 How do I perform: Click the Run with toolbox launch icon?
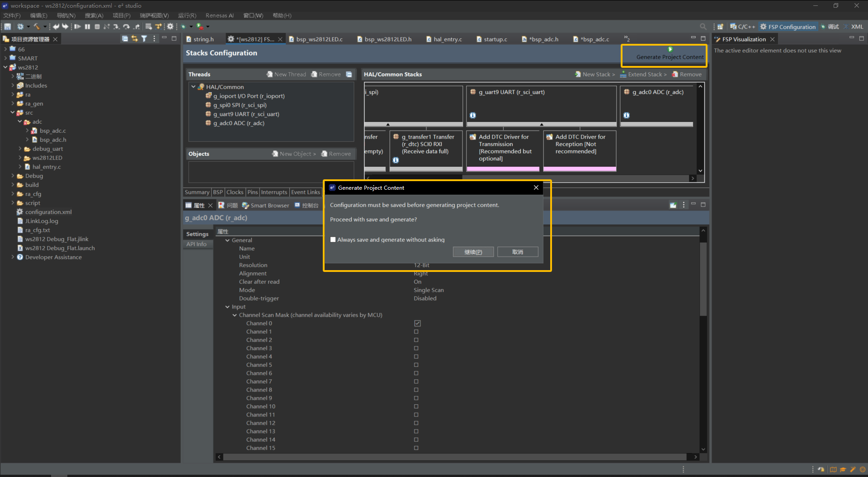point(199,27)
